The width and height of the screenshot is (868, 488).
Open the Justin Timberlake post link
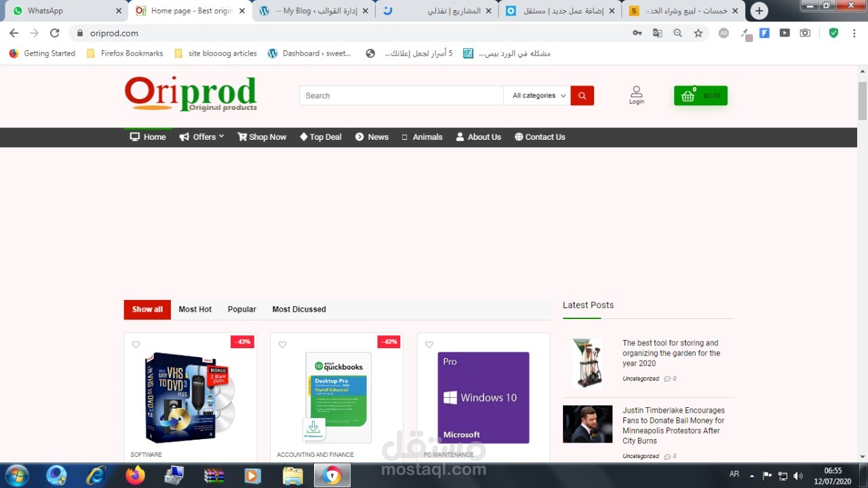click(673, 426)
